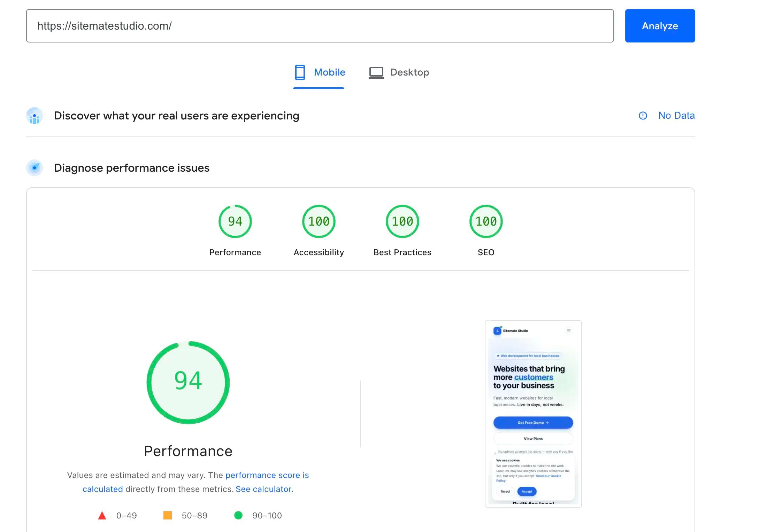Click the large 'Performance' title text
The image size is (759, 532).
(188, 451)
